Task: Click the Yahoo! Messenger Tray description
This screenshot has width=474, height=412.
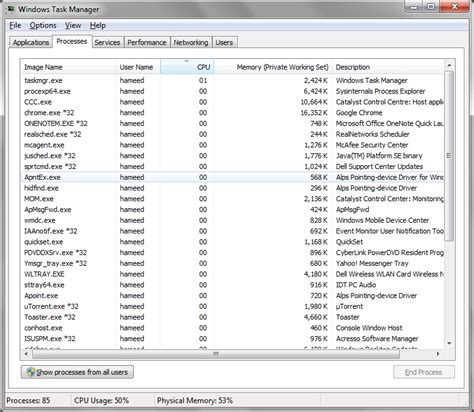Action: click(372, 263)
